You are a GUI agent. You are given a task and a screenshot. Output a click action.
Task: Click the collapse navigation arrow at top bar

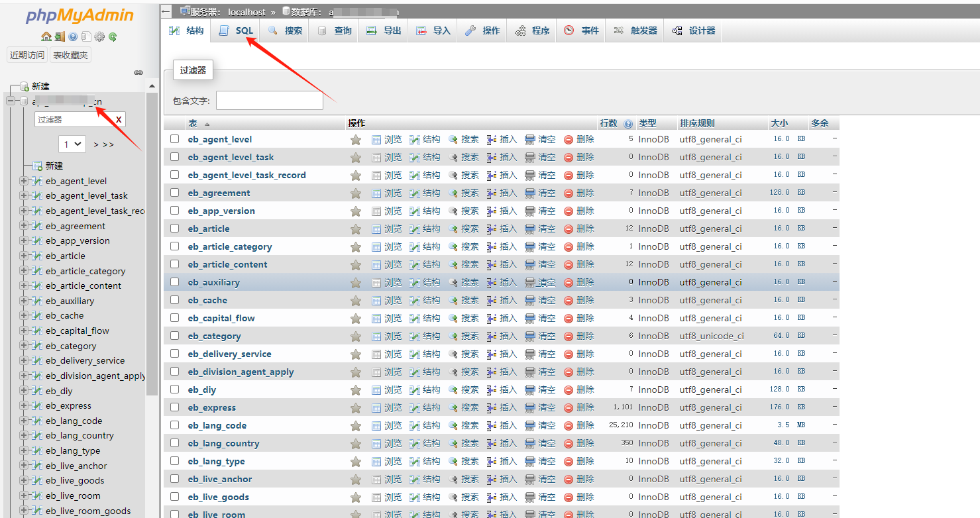[x=166, y=11]
